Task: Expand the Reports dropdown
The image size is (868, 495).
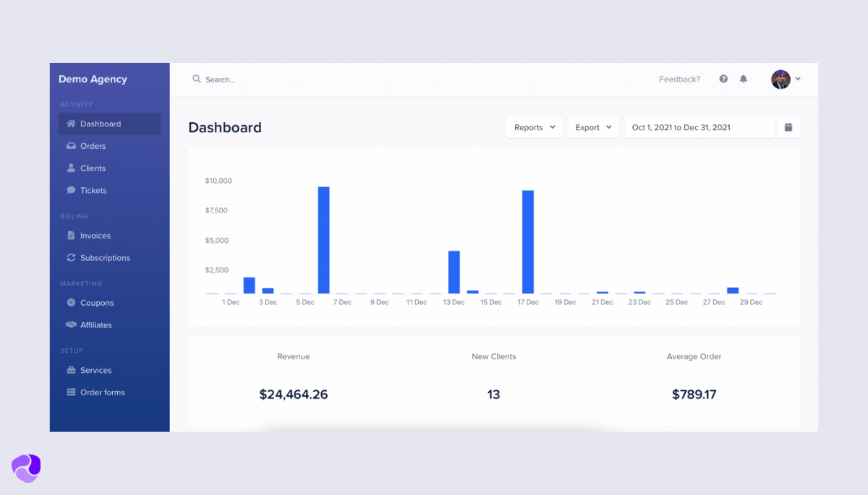Action: point(535,127)
